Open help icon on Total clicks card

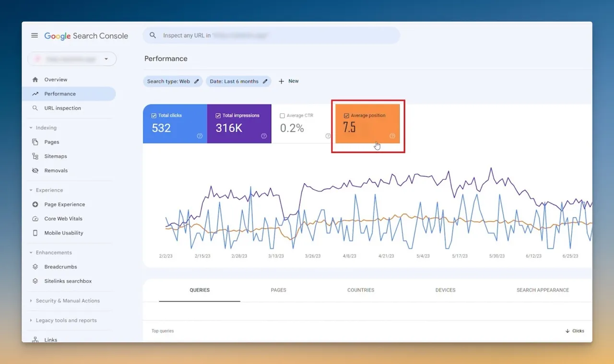click(200, 136)
